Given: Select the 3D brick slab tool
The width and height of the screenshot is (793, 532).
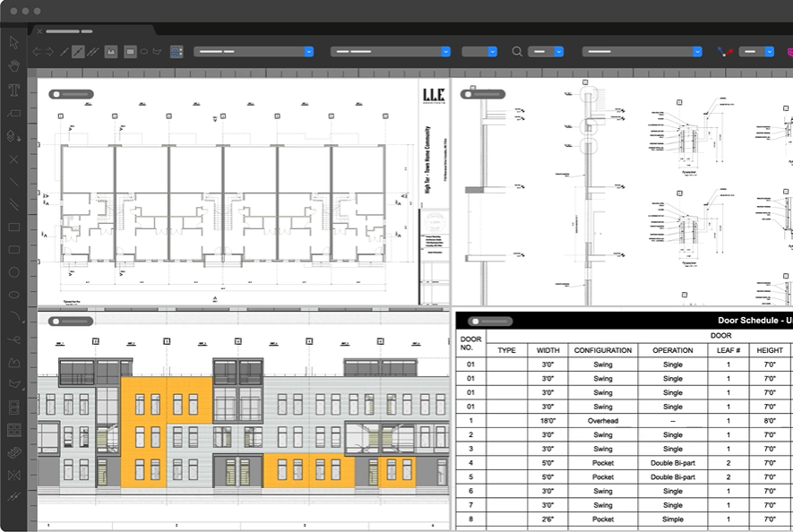Looking at the screenshot, I should pyautogui.click(x=13, y=452).
